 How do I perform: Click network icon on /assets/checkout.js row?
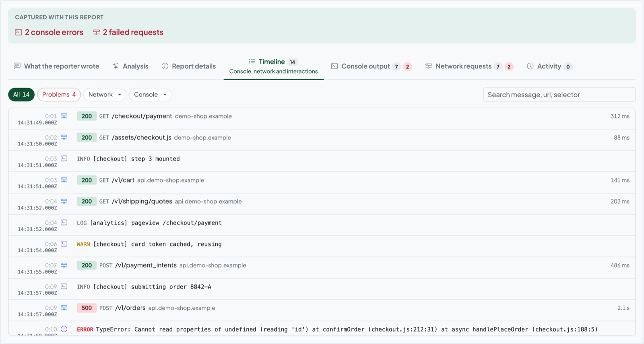click(x=64, y=137)
